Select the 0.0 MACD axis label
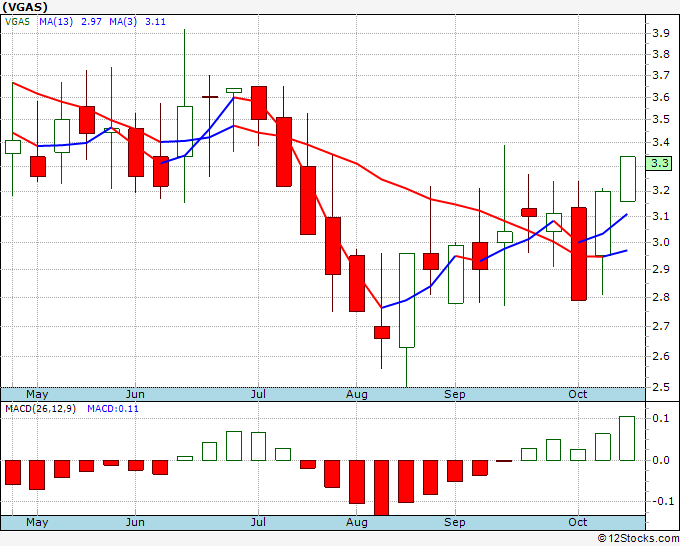This screenshot has height=546, width=680. tap(660, 461)
